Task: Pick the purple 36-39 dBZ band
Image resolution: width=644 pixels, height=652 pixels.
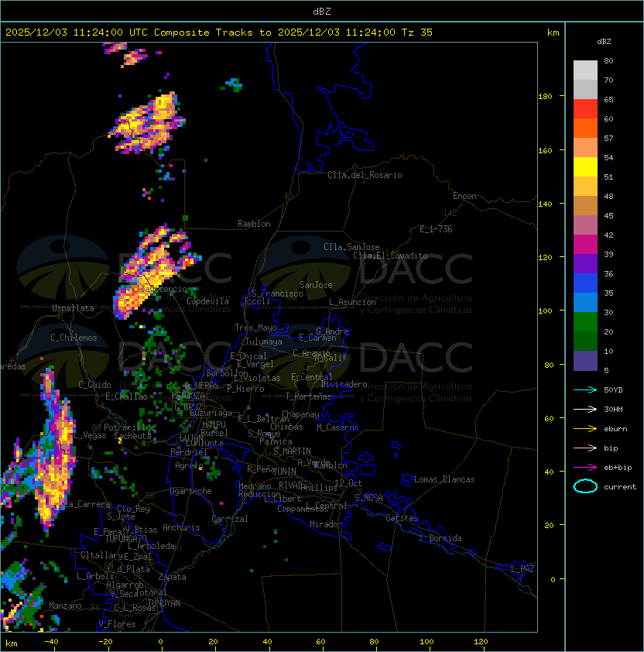Action: pyautogui.click(x=585, y=263)
